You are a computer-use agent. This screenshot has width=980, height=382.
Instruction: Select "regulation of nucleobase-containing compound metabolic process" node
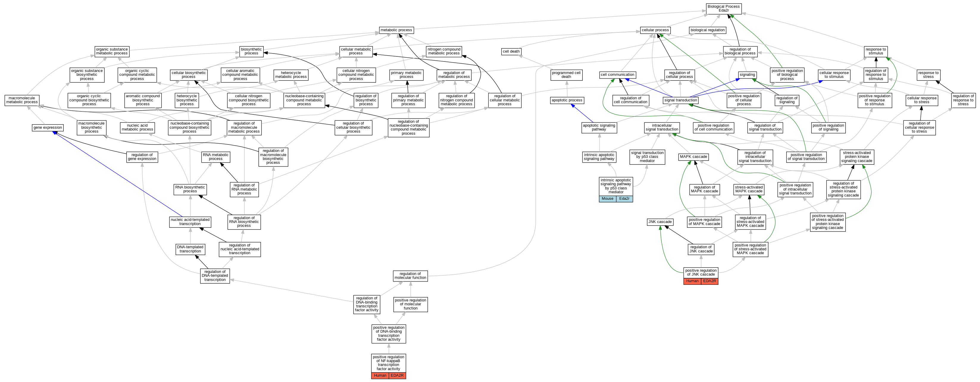[x=409, y=128]
